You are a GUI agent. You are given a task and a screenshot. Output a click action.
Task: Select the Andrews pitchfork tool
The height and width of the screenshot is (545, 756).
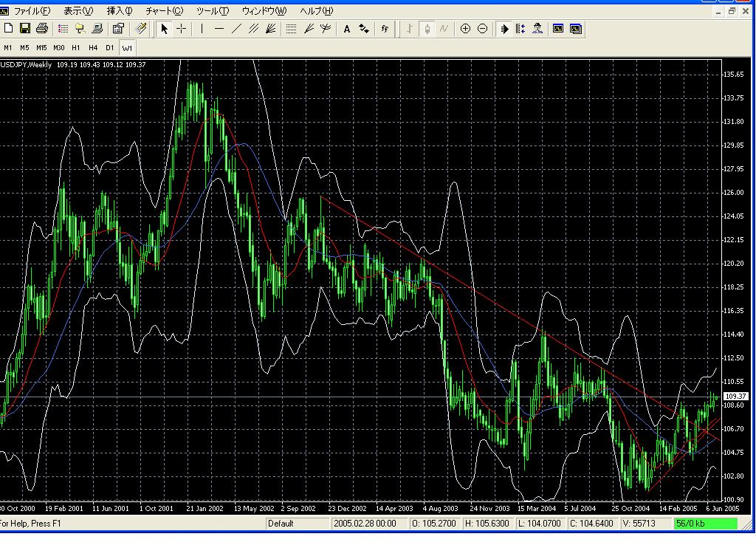point(326,29)
